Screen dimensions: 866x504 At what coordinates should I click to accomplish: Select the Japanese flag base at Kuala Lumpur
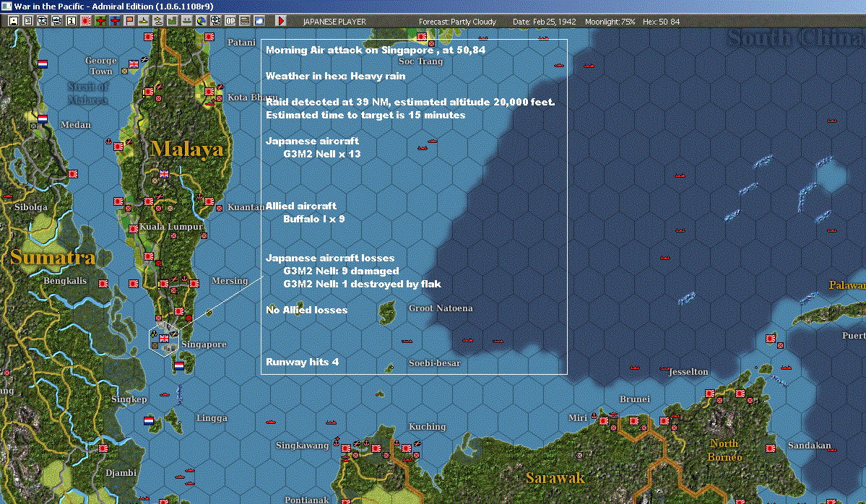tap(133, 229)
